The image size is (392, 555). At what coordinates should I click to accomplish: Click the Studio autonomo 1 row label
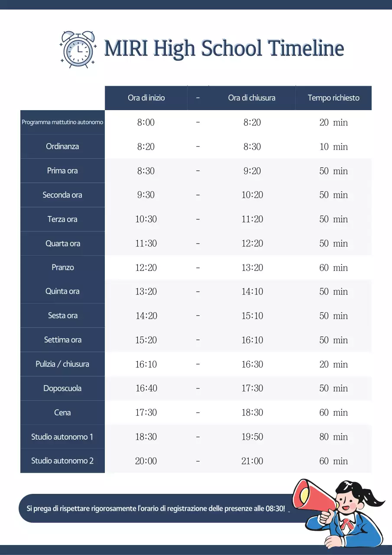62,437
